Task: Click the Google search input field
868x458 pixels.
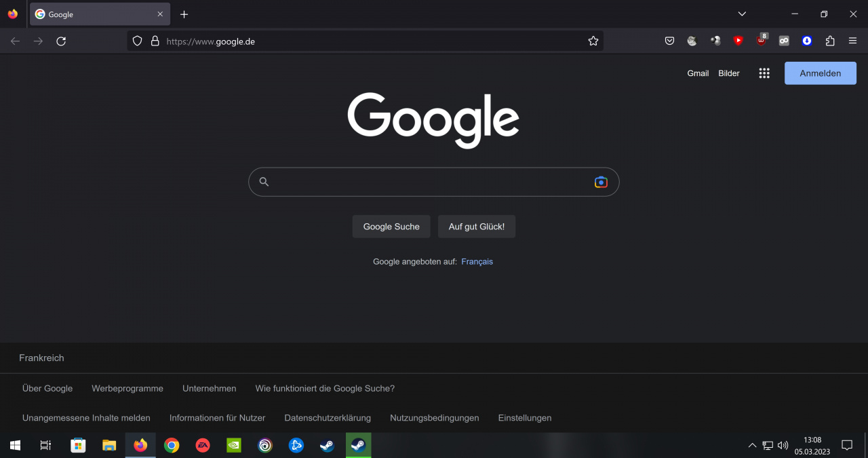Action: (433, 182)
